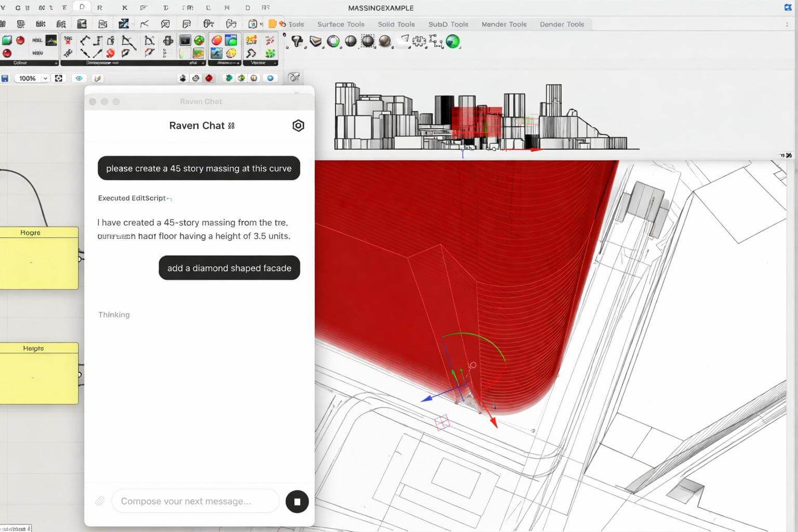Viewport: 798px width, 532px height.
Task: Open the Surface Tools tab
Action: [341, 24]
